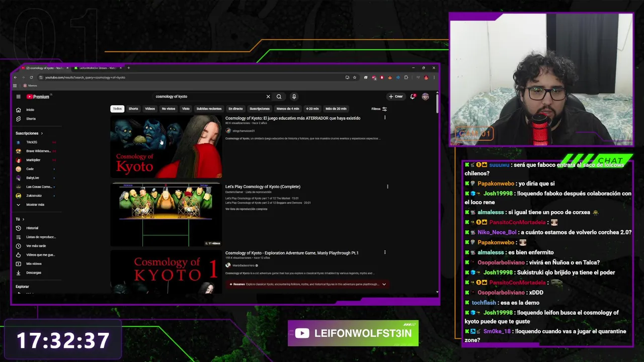Screen dimensions: 644x362
Task: Open the Chrome extensions puzzle icon
Action: click(406, 77)
